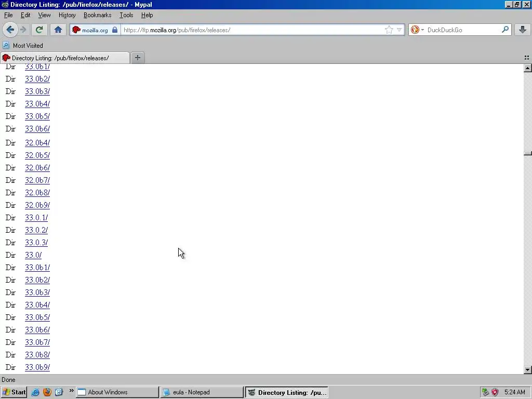Click the Forward arrow navigation button
This screenshot has height=399, width=532.
[23, 30]
